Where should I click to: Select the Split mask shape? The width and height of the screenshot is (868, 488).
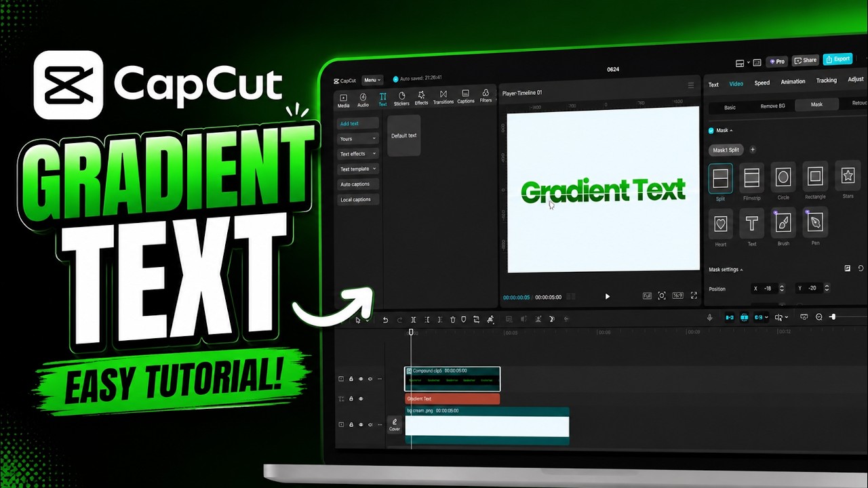720,178
